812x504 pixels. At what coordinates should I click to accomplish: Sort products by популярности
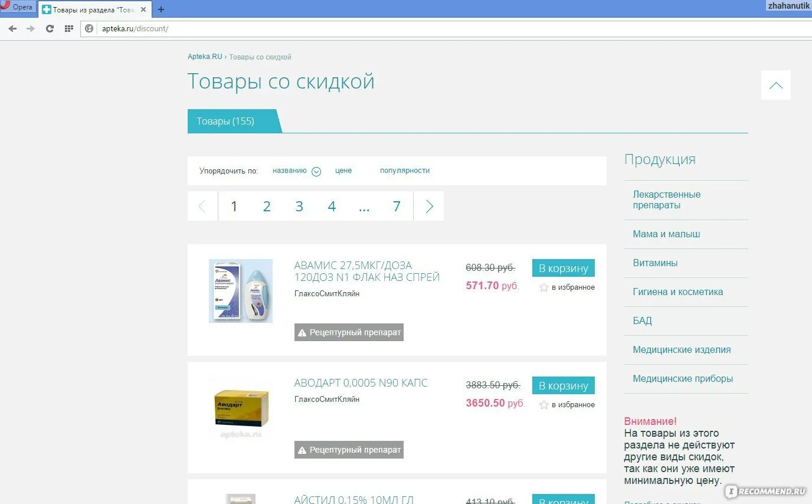tap(405, 171)
